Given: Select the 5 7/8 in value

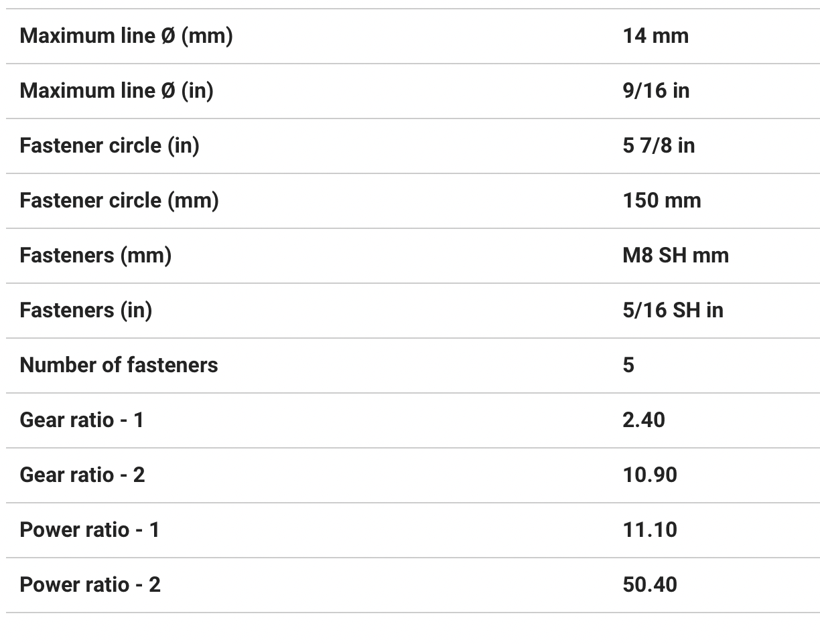Looking at the screenshot, I should [x=658, y=145].
